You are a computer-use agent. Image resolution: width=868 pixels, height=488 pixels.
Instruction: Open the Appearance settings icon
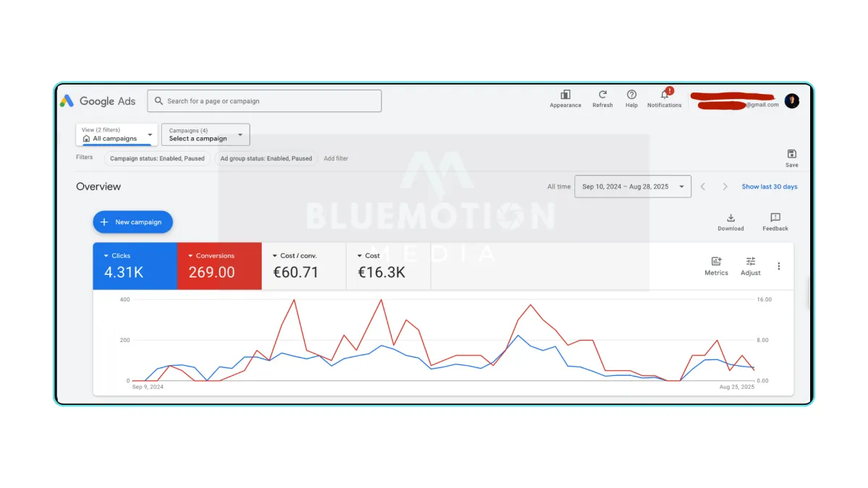(565, 95)
